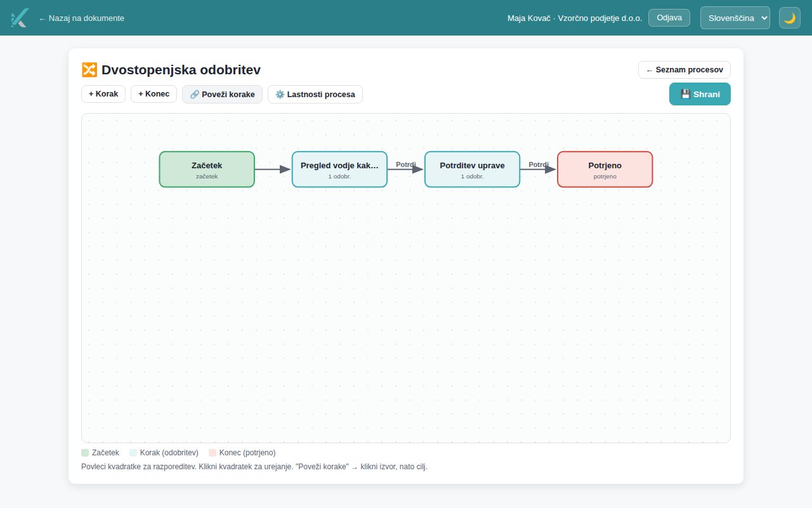Click the arrow from Začetek to Pregled
The height and width of the screenshot is (508, 812).
pos(273,170)
